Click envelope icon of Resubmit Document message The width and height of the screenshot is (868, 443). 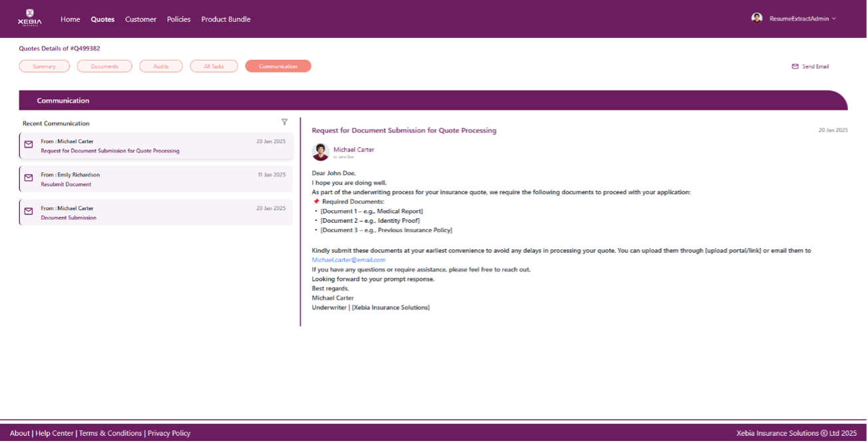29,178
